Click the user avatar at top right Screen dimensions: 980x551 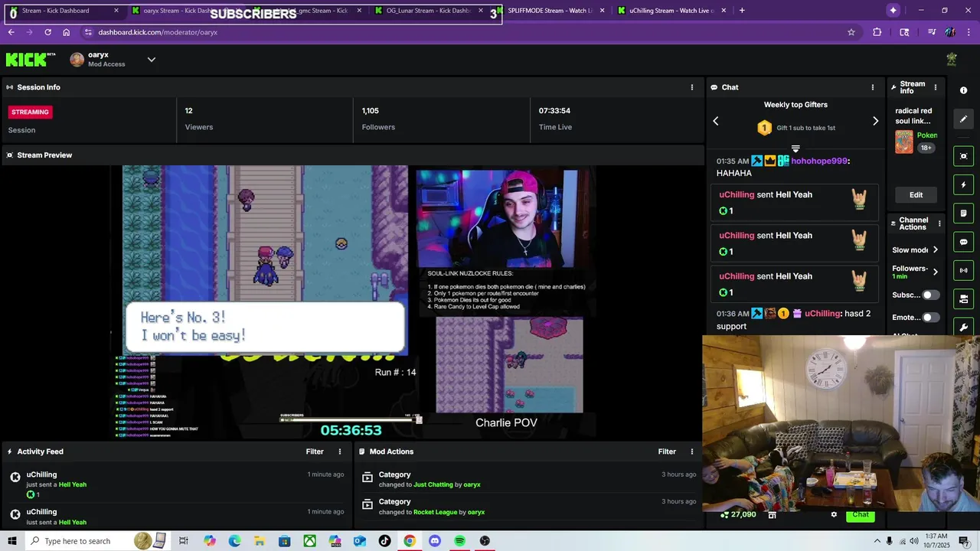click(x=952, y=59)
